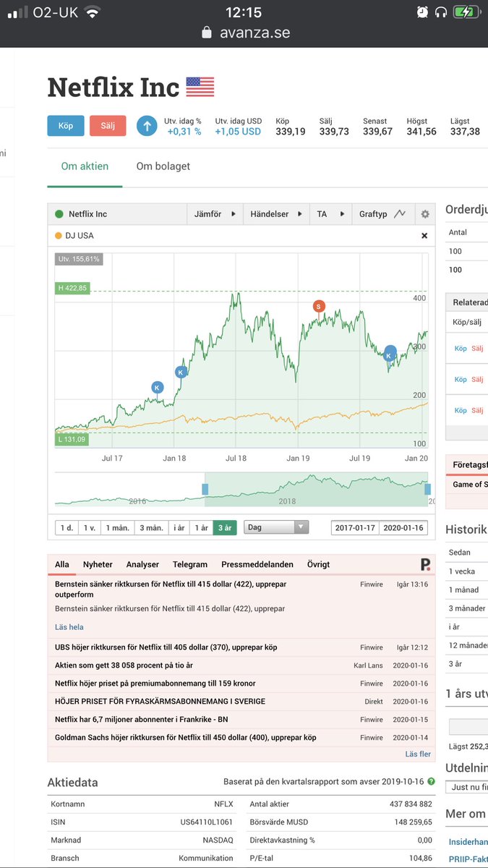Open the TA technical analysis dropdown
This screenshot has width=488, height=868.
click(330, 214)
